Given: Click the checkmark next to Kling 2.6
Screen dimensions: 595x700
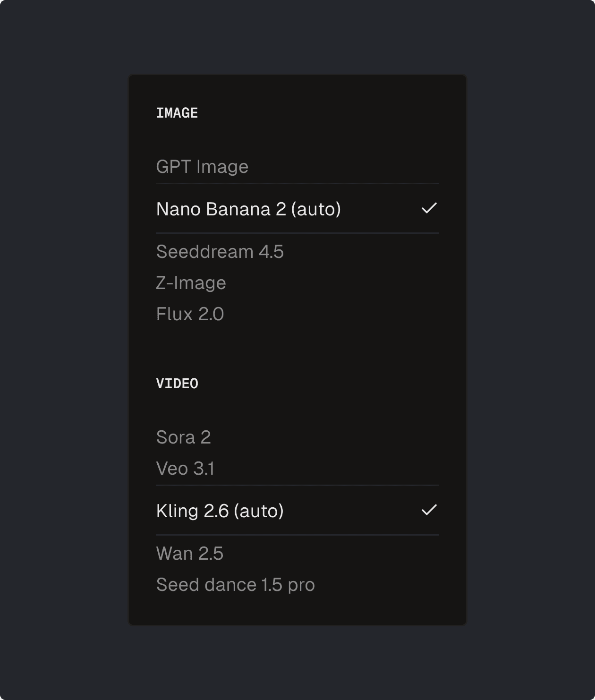Looking at the screenshot, I should click(429, 510).
